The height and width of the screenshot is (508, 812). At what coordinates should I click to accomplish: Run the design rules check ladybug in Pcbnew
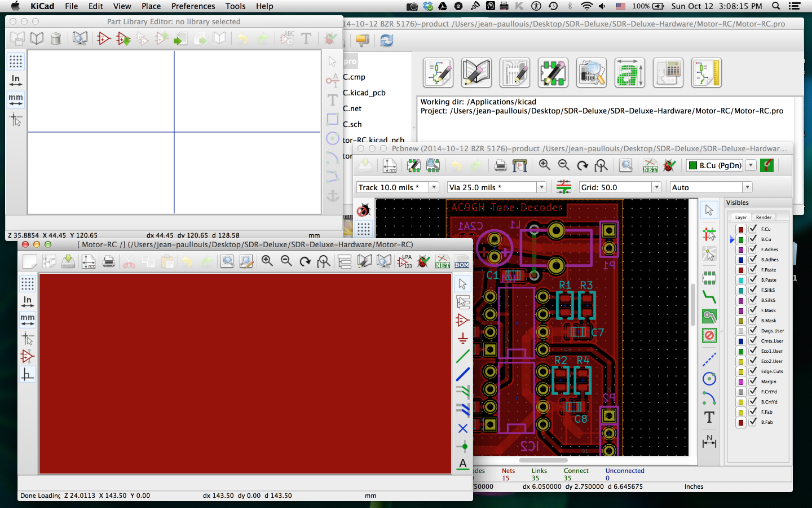click(669, 165)
